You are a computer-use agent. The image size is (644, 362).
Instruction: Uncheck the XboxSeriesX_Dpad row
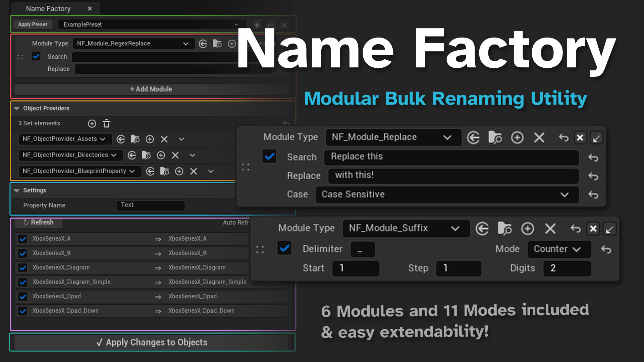pyautogui.click(x=23, y=297)
